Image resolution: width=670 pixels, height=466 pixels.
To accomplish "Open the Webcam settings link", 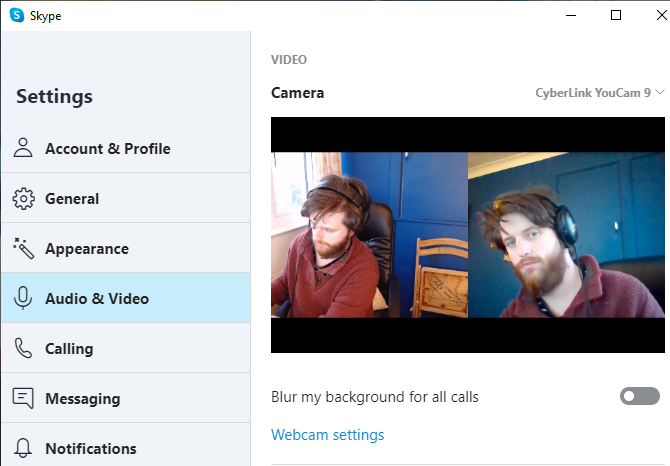I will click(x=327, y=435).
